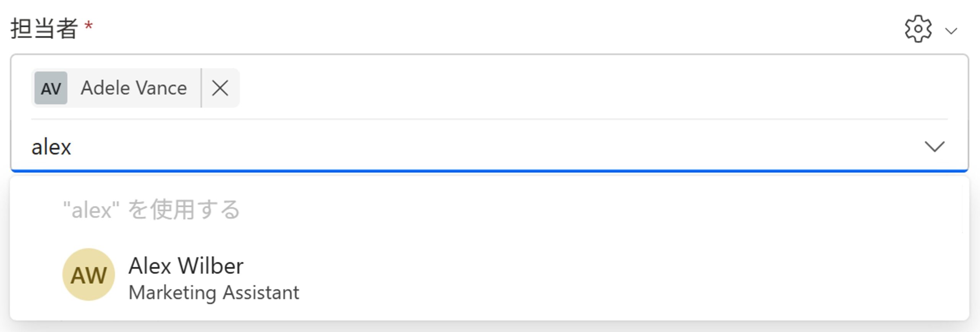Select the Adele Vance name chip
Viewport: 980px width, 332px height.
pos(134,88)
